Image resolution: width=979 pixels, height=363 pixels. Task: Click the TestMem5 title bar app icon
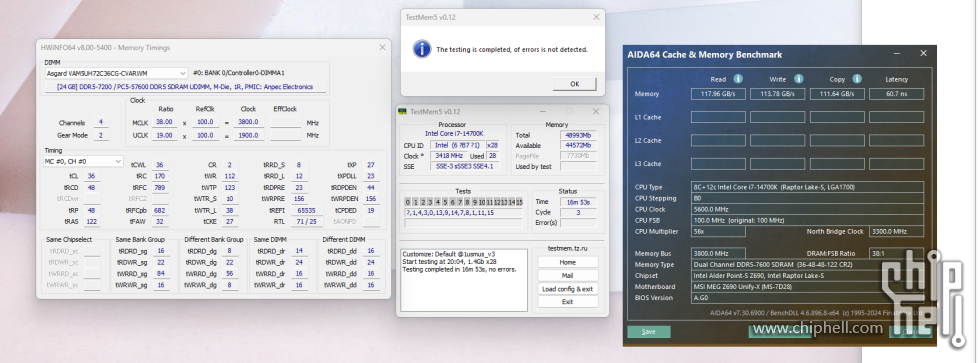pyautogui.click(x=403, y=111)
